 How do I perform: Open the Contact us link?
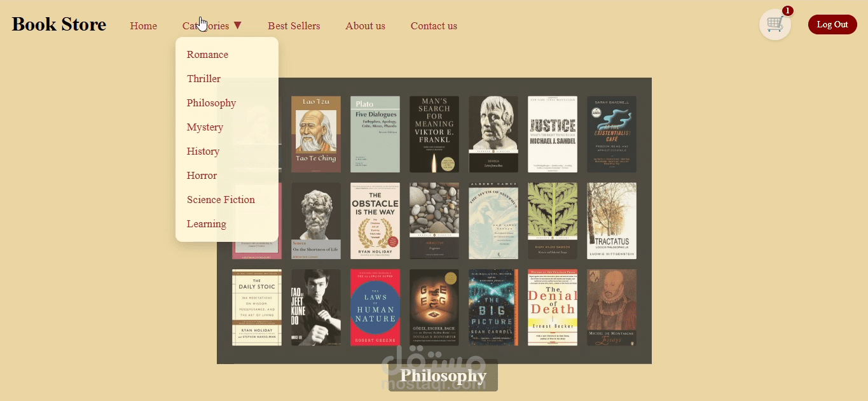point(434,26)
